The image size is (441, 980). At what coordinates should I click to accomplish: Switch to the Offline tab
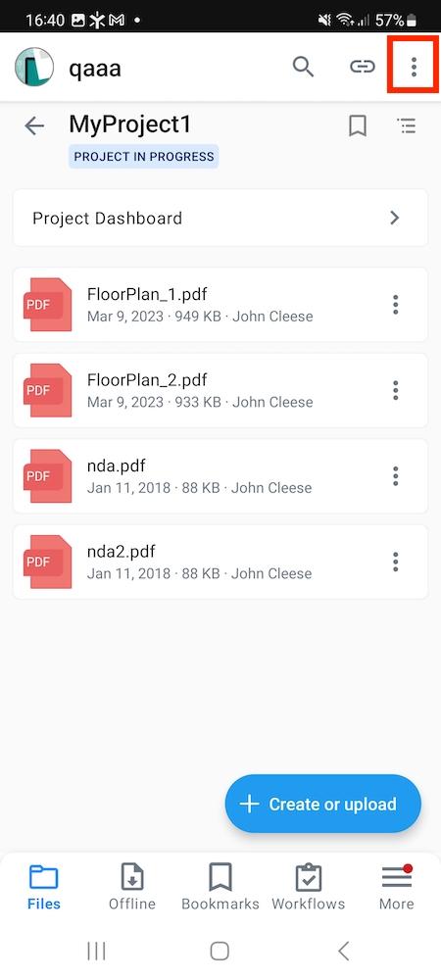[x=131, y=886]
